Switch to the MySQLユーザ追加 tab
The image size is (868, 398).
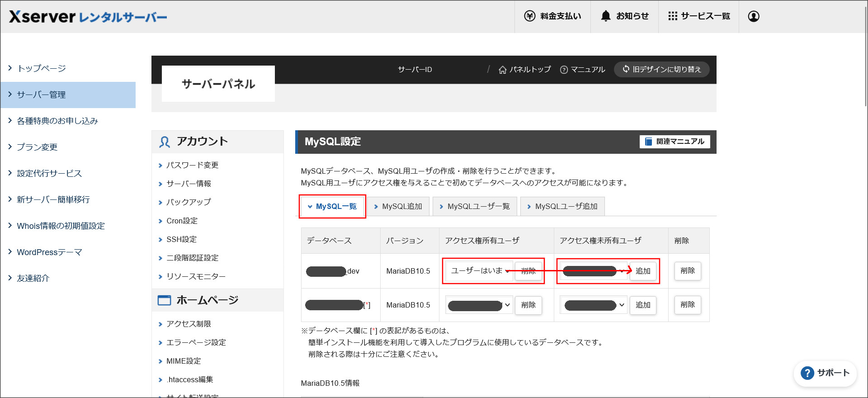pyautogui.click(x=562, y=206)
